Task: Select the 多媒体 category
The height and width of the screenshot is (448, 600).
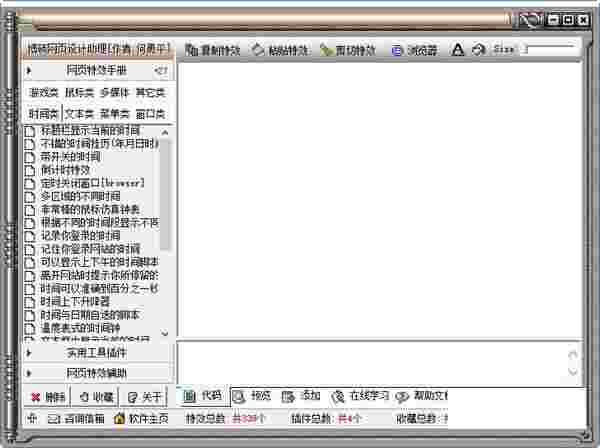Action: click(x=115, y=93)
